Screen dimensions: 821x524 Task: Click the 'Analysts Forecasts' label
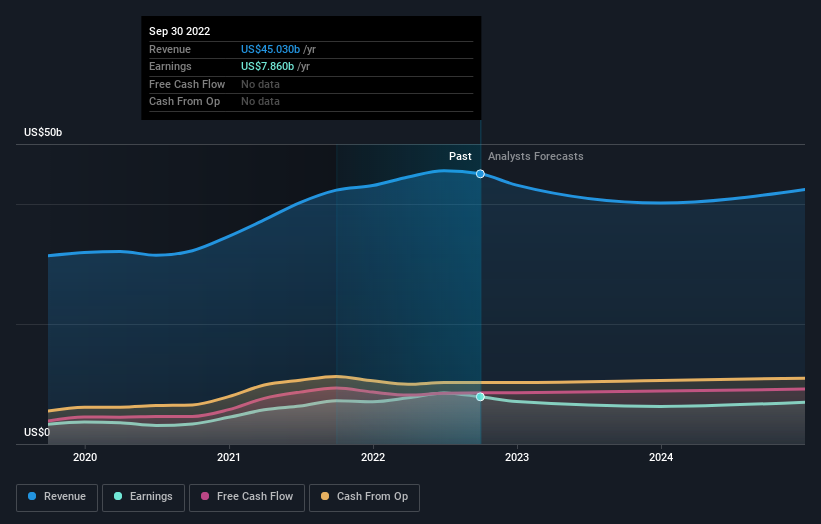pos(536,156)
